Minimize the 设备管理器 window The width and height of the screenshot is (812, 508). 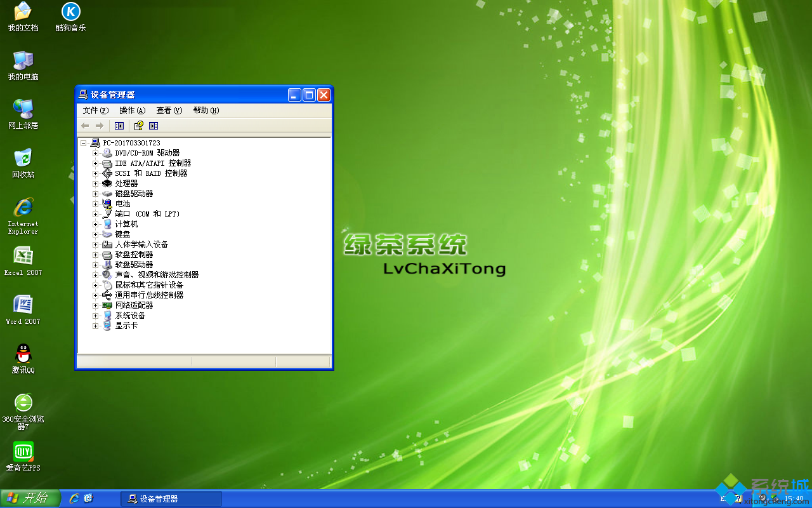tap(294, 95)
